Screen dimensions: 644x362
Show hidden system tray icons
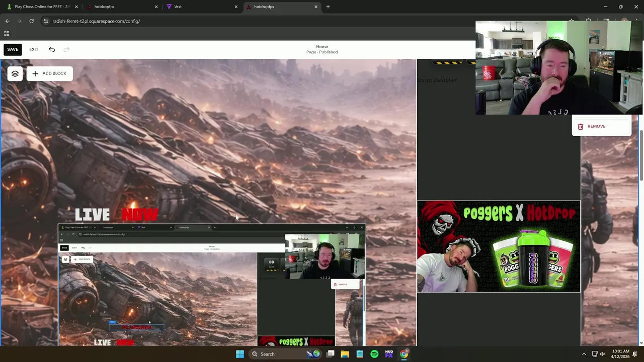584,354
